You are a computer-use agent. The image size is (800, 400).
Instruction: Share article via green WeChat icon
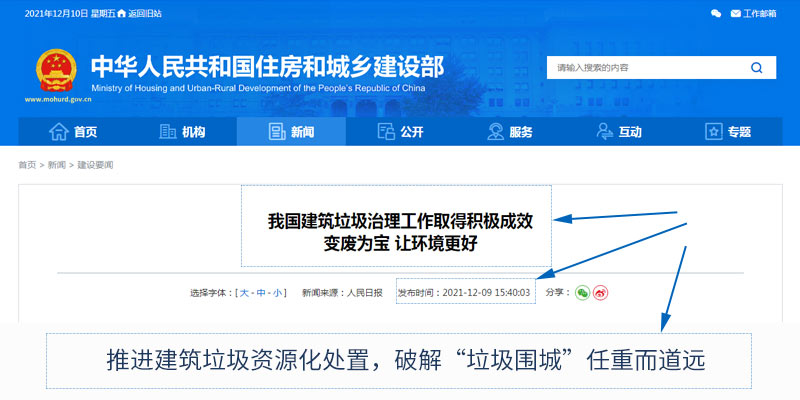(x=582, y=293)
